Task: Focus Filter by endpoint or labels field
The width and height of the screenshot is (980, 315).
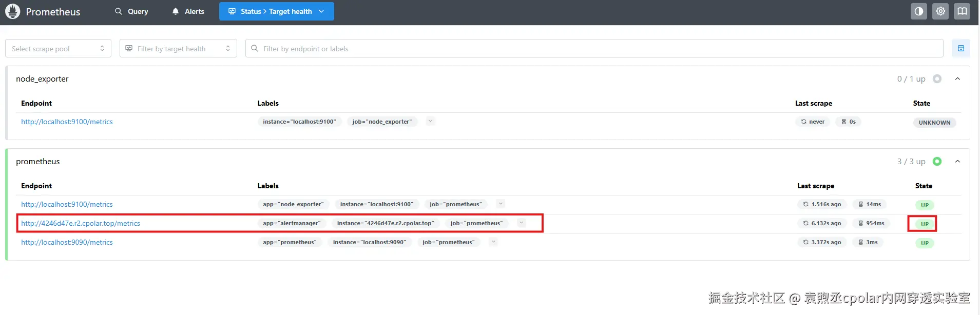Action: pyautogui.click(x=594, y=48)
